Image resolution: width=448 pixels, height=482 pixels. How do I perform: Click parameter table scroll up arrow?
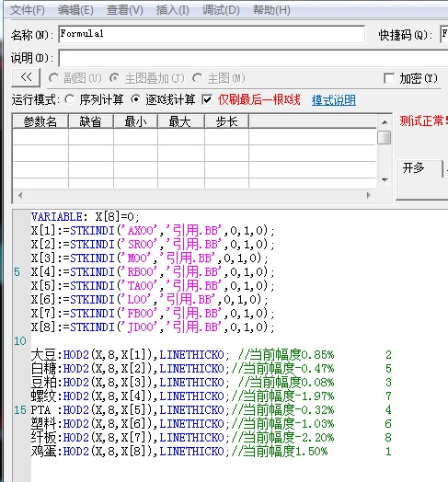pos(385,122)
